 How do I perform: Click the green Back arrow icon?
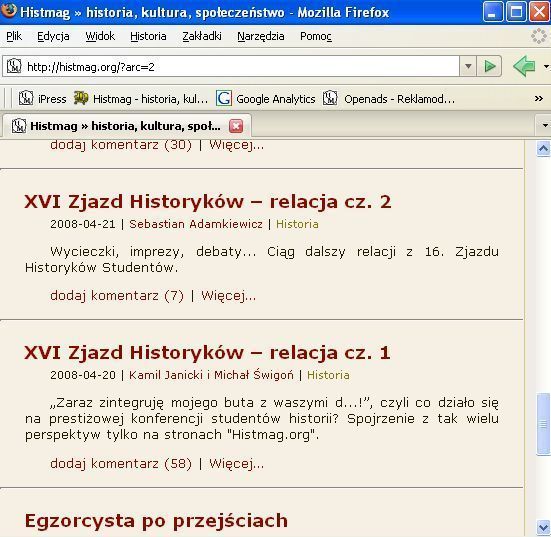tap(524, 66)
